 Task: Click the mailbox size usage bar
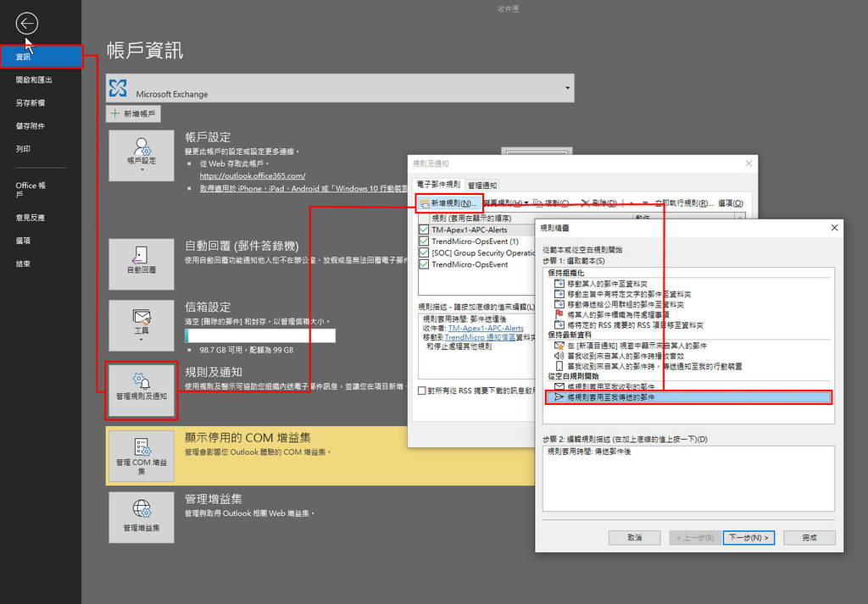click(260, 335)
